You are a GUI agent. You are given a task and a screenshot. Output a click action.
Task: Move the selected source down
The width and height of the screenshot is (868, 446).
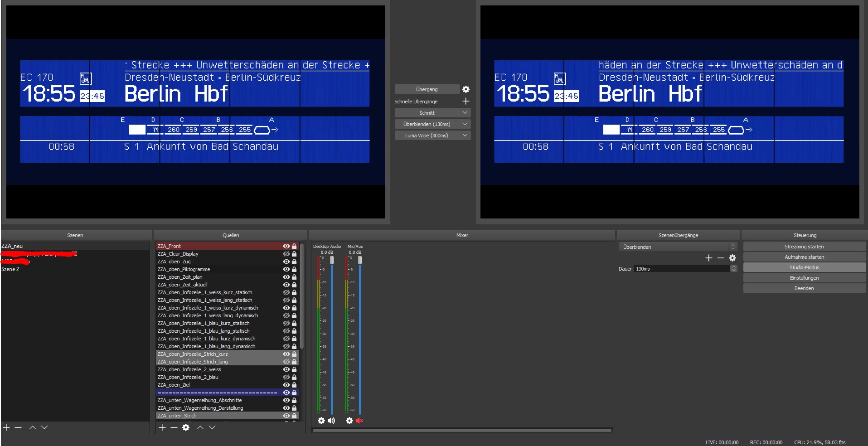212,427
